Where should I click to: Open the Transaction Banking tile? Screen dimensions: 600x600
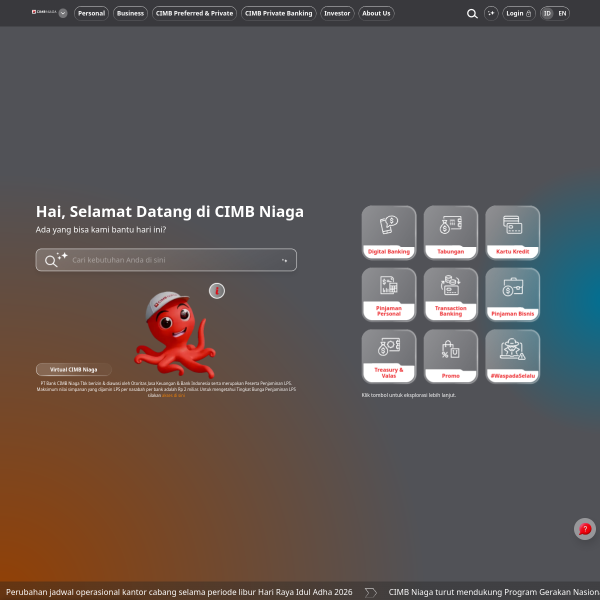(451, 295)
